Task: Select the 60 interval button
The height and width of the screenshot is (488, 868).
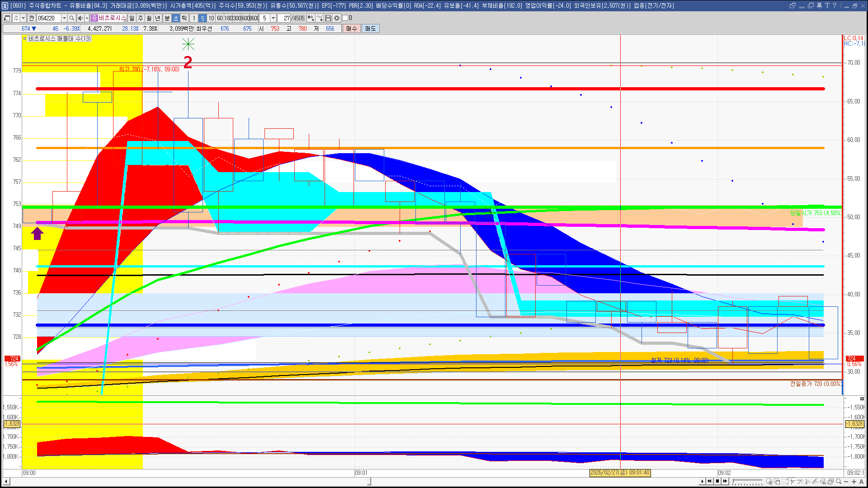Action: pyautogui.click(x=220, y=18)
